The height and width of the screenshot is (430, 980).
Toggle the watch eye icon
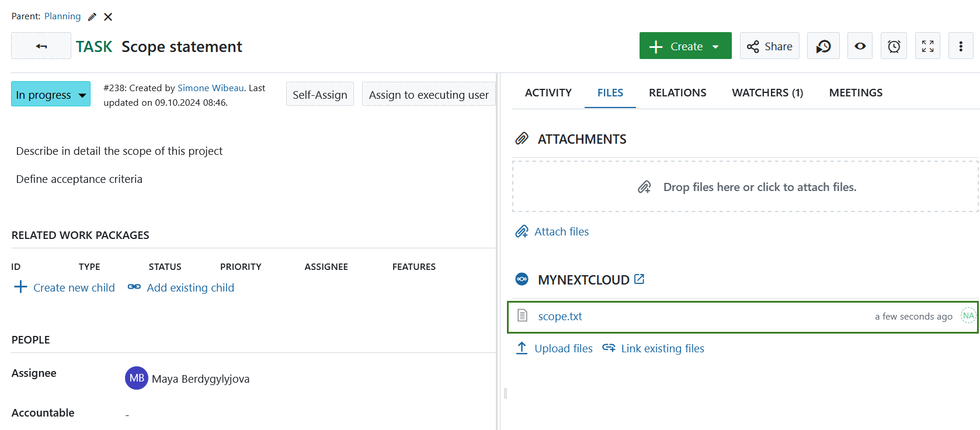coord(860,46)
